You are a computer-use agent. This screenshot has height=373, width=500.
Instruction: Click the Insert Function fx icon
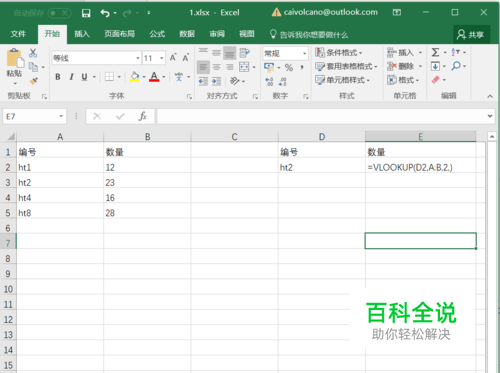click(x=143, y=116)
